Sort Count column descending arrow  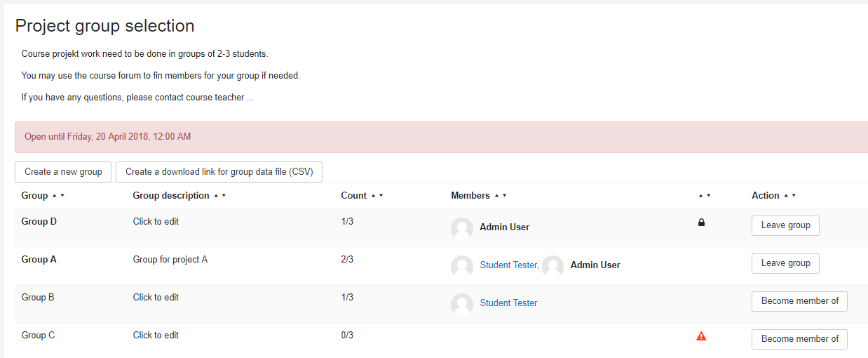(381, 196)
